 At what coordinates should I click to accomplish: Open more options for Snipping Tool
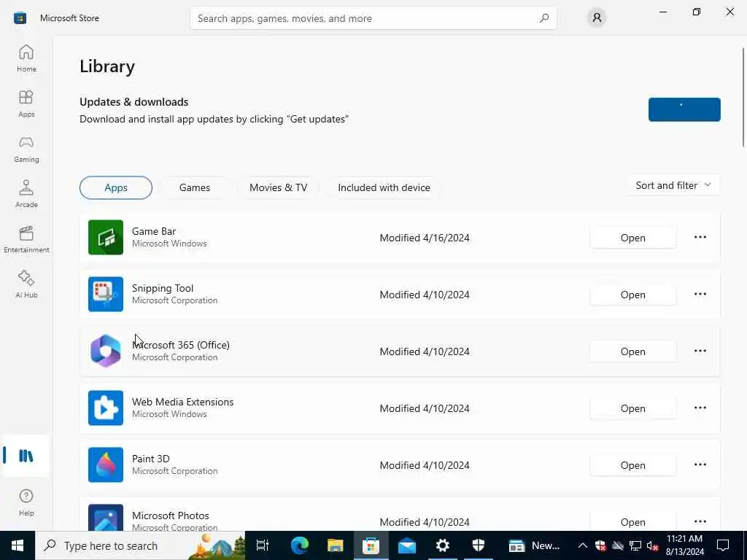pyautogui.click(x=700, y=295)
